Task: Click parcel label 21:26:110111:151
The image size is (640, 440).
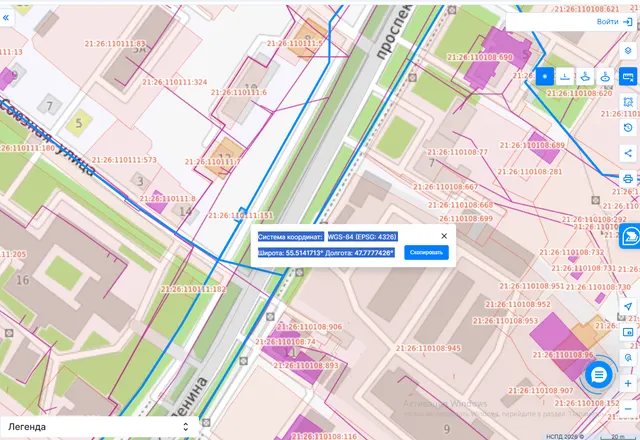Action: (241, 216)
